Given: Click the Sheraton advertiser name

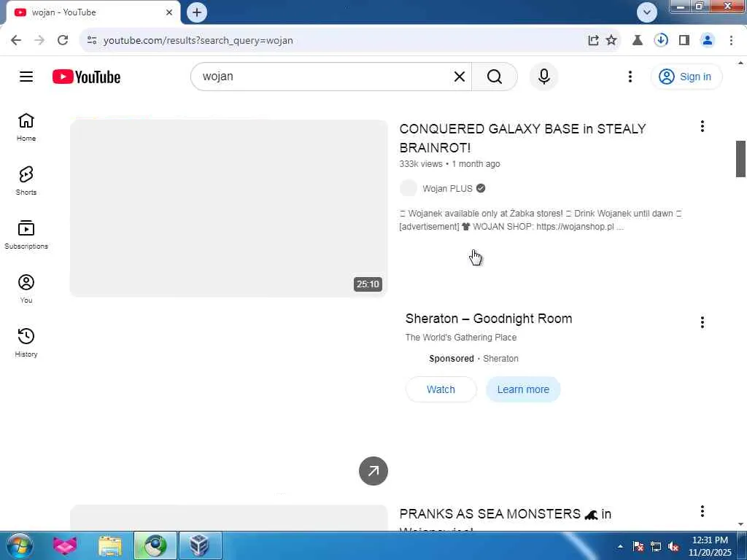Looking at the screenshot, I should tap(500, 359).
